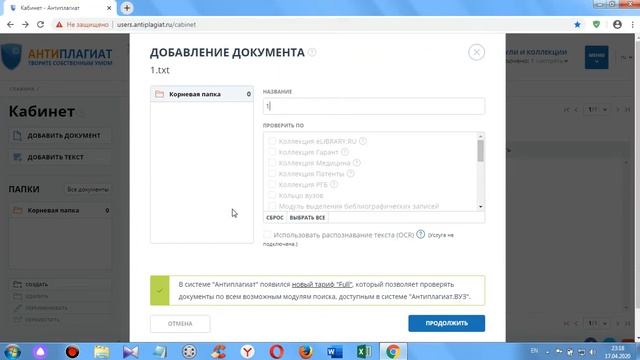Bookmark page with star icon
This screenshot has width=640, height=360.
(x=577, y=24)
